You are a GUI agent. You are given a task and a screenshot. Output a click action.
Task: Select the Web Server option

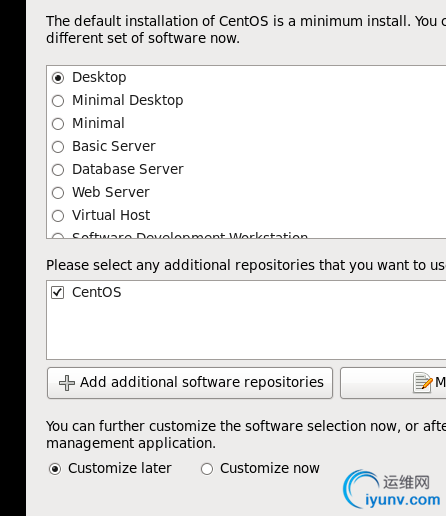[x=58, y=193]
